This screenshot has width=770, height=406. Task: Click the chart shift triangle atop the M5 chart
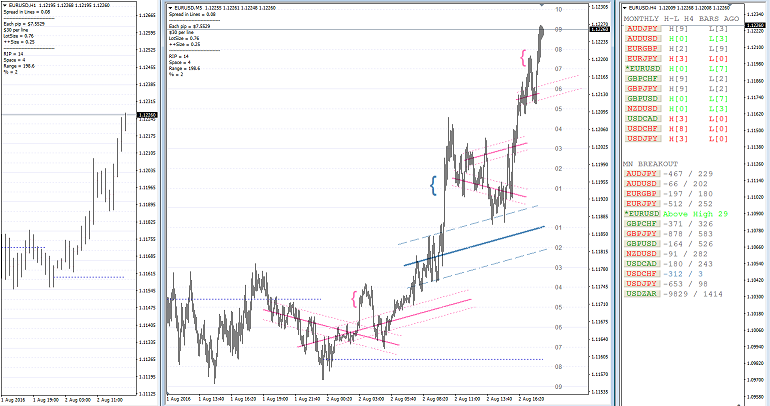point(542,5)
